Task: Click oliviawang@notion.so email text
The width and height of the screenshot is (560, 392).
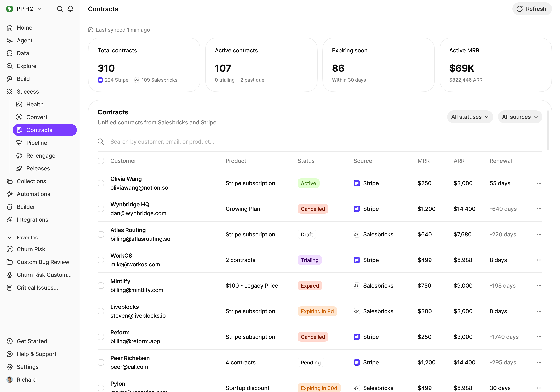Action: point(139,188)
